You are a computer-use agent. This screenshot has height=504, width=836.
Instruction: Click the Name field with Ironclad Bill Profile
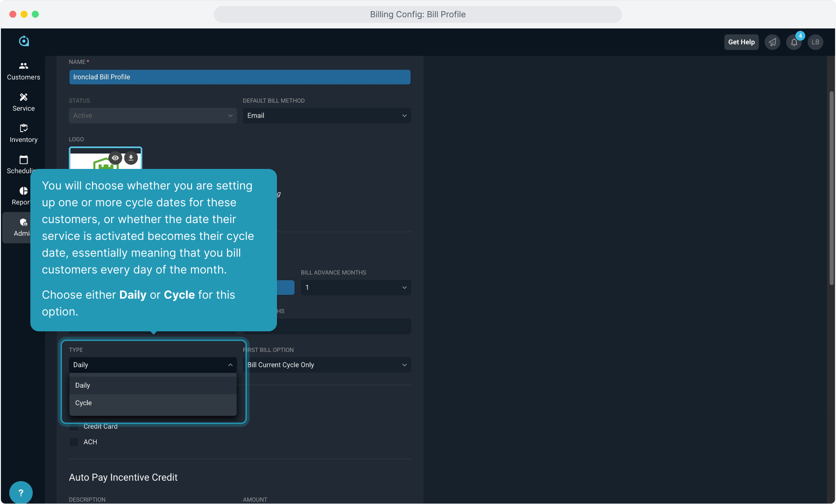pyautogui.click(x=240, y=77)
